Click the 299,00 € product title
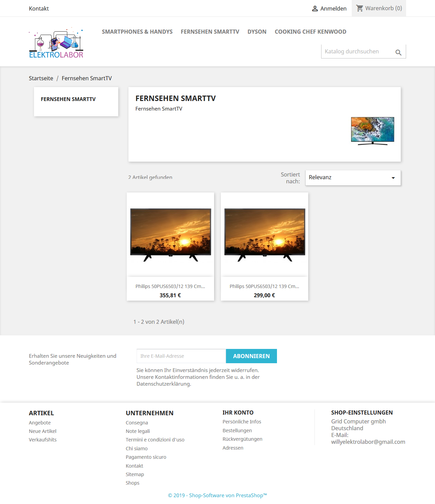The image size is (435, 504). tap(264, 286)
